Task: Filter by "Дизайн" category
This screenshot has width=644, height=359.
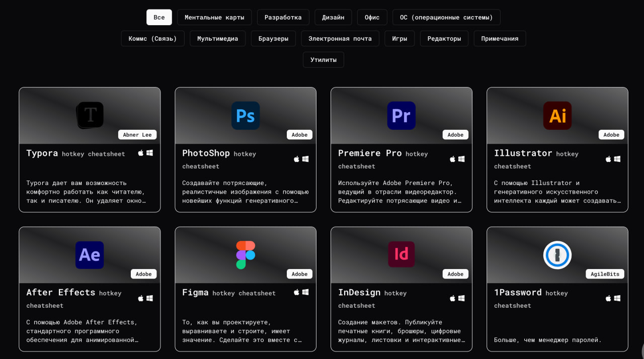Action: [333, 17]
